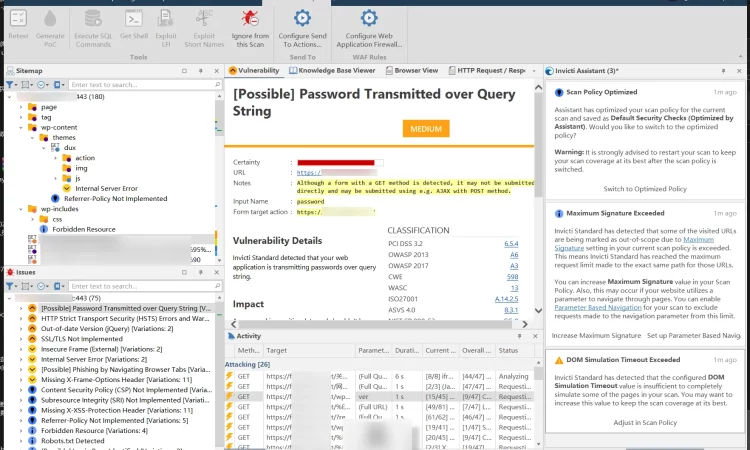Click the Maximum Signature Exceeded info icon
750x450 pixels.
[x=559, y=213]
